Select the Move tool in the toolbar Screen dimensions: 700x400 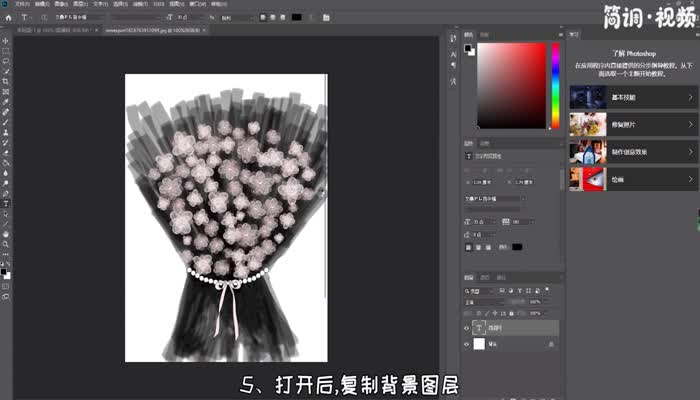point(6,41)
